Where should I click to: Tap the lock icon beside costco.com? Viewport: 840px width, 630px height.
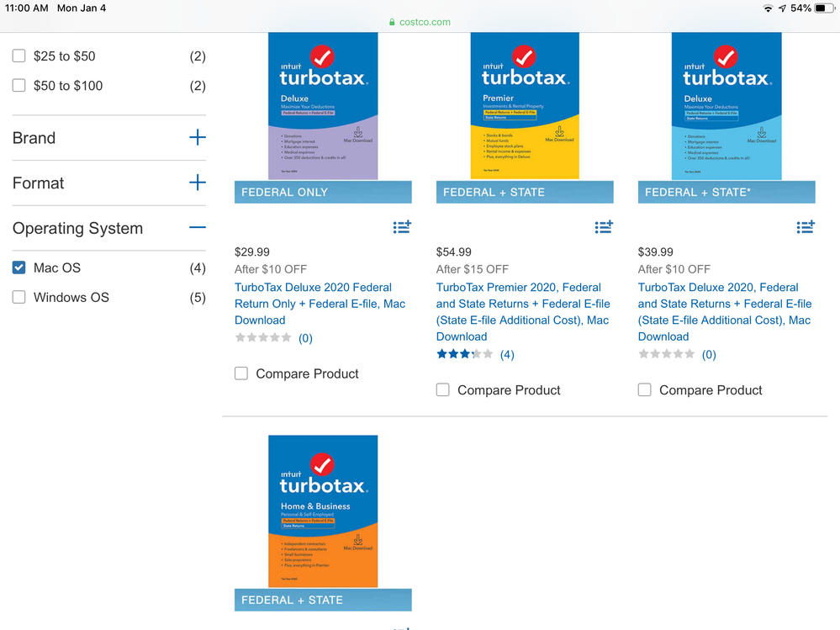tap(392, 22)
